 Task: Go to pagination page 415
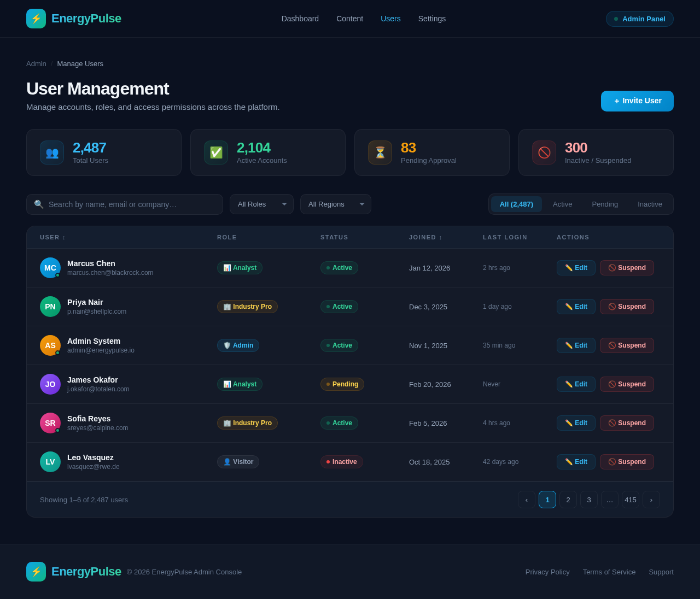tap(630, 500)
